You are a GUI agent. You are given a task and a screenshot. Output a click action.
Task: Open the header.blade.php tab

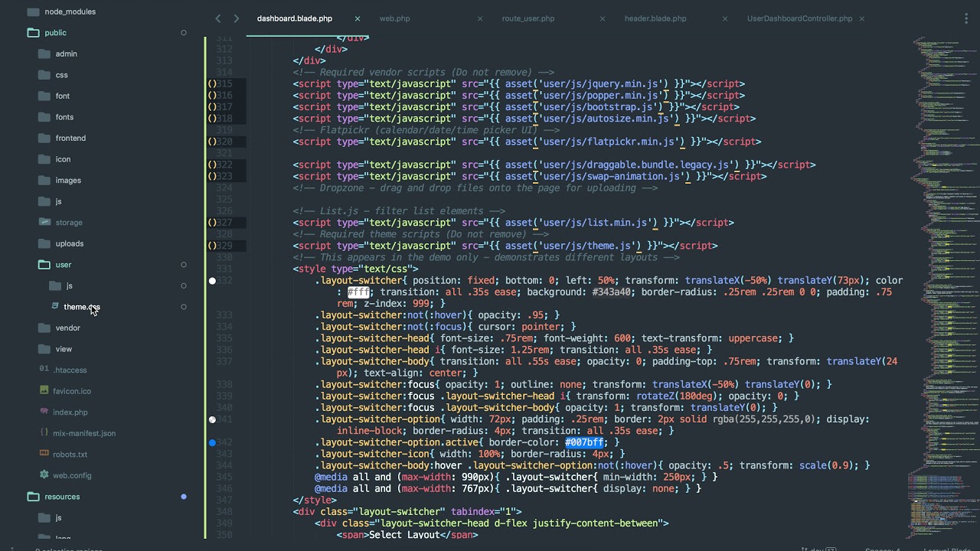(655, 18)
